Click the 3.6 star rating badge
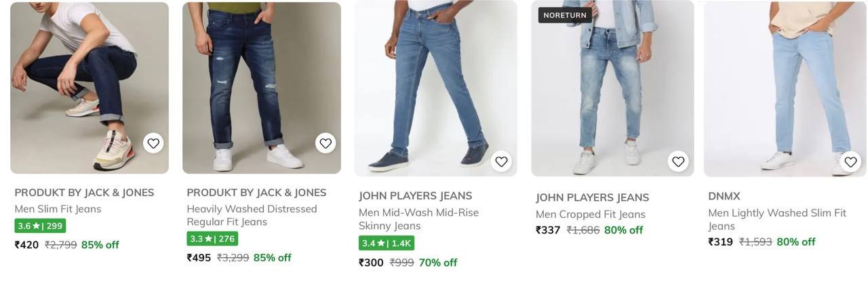Image resolution: width=868 pixels, height=281 pixels. pos(40,226)
